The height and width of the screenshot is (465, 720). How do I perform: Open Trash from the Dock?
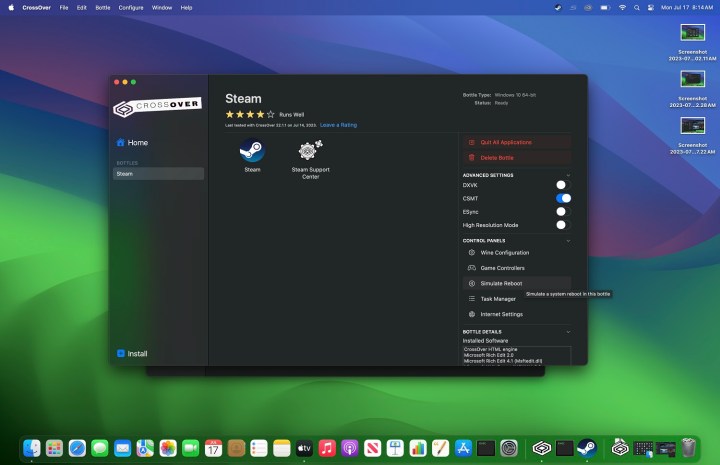coord(688,448)
